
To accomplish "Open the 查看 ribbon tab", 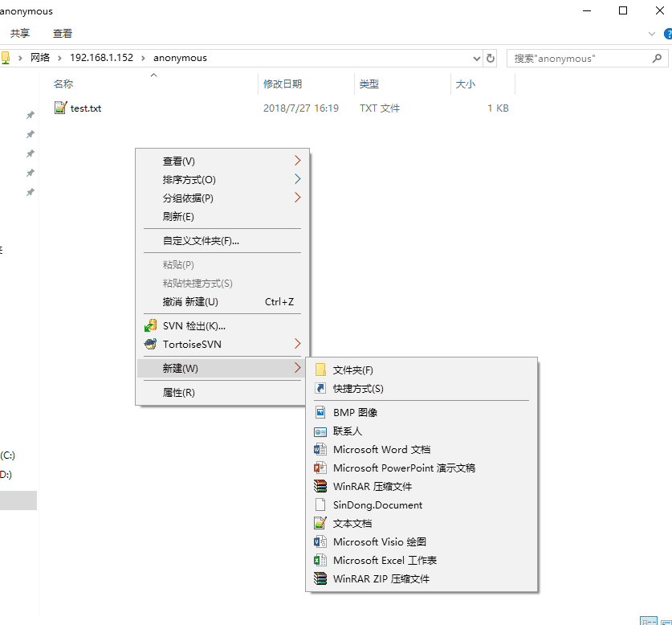I will click(63, 34).
